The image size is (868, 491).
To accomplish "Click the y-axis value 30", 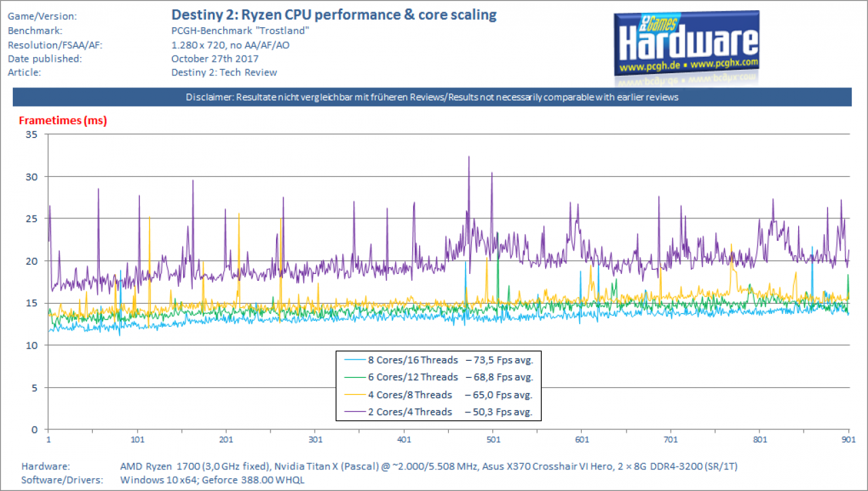I will point(33,176).
